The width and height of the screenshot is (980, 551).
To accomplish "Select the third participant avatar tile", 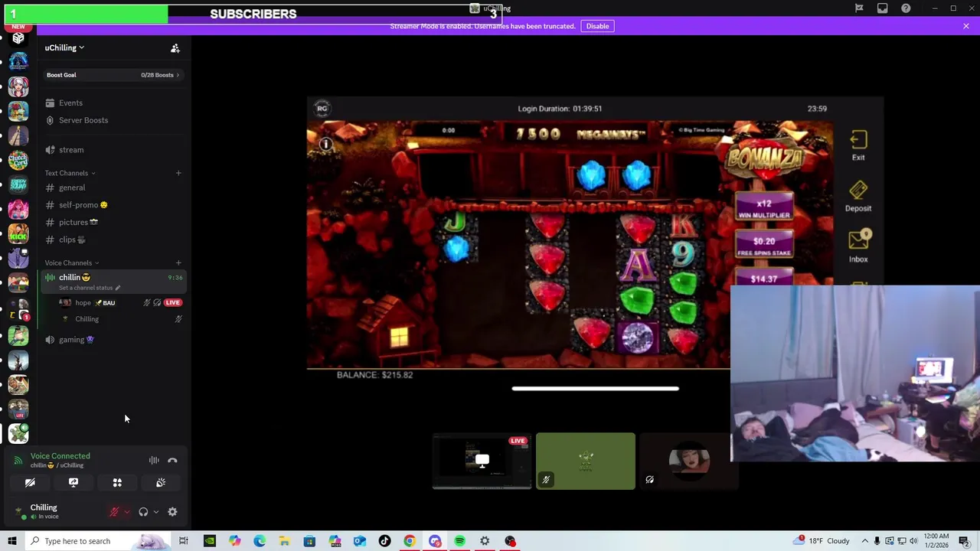I will (x=689, y=461).
